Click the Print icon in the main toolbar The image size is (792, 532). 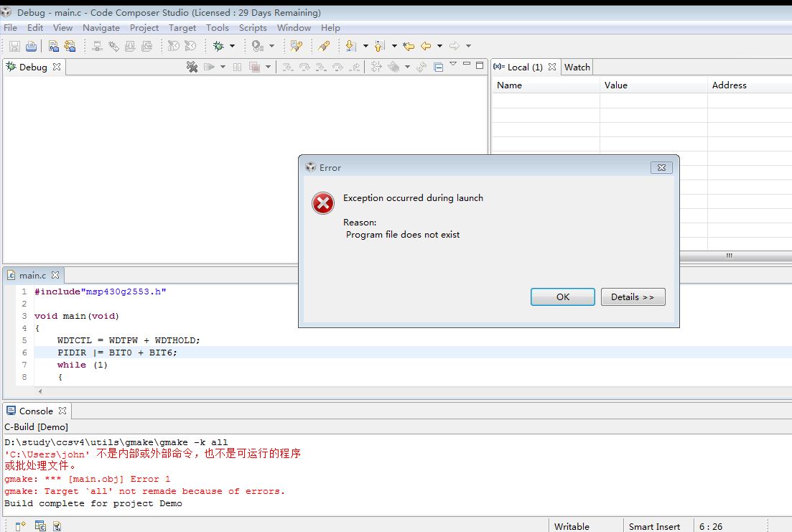31,47
